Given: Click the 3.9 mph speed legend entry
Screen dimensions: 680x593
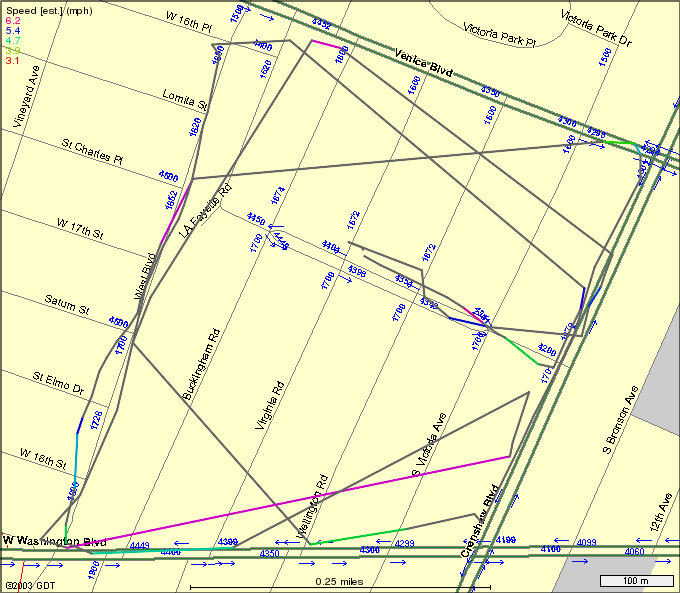Looking at the screenshot, I should click(x=13, y=50).
